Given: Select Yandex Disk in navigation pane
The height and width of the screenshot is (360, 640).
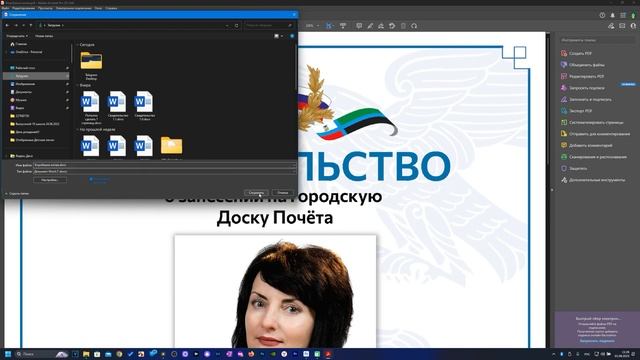Looking at the screenshot, I should pyautogui.click(x=21, y=156).
